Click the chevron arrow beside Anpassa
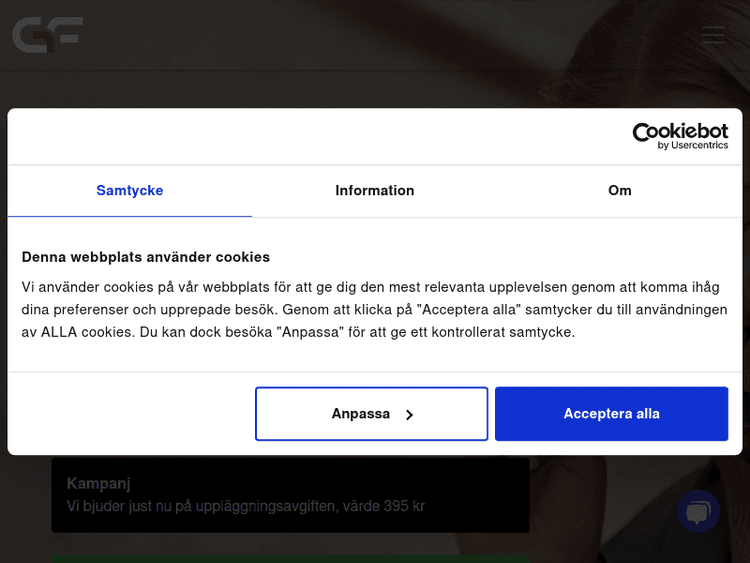This screenshot has height=563, width=750. (x=410, y=415)
